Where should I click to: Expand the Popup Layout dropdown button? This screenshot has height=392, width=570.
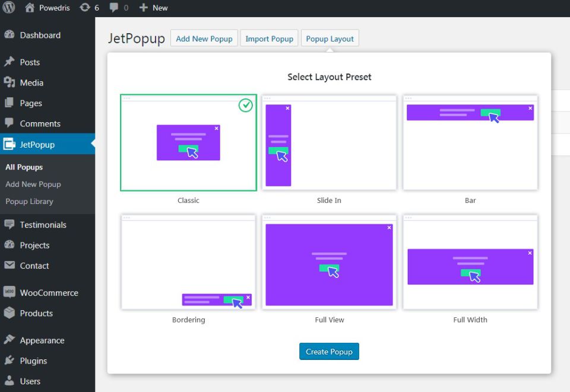(x=330, y=39)
